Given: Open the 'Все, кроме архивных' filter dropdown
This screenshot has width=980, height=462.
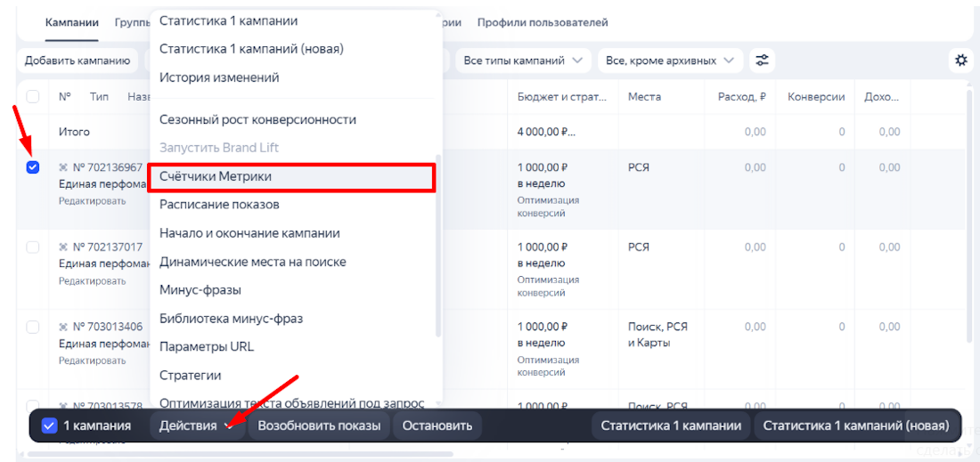Looking at the screenshot, I should [669, 61].
